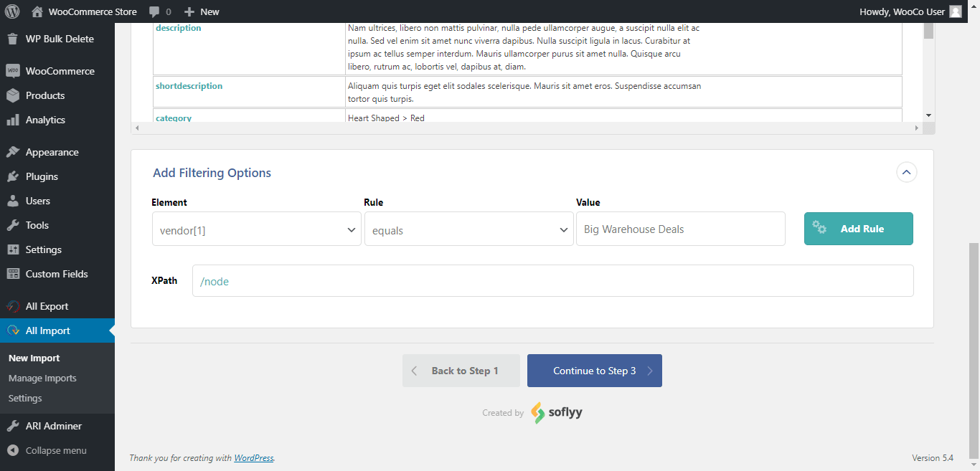Click the Settings sliders icon
Screen dimensions: 980x471
(x=13, y=249)
